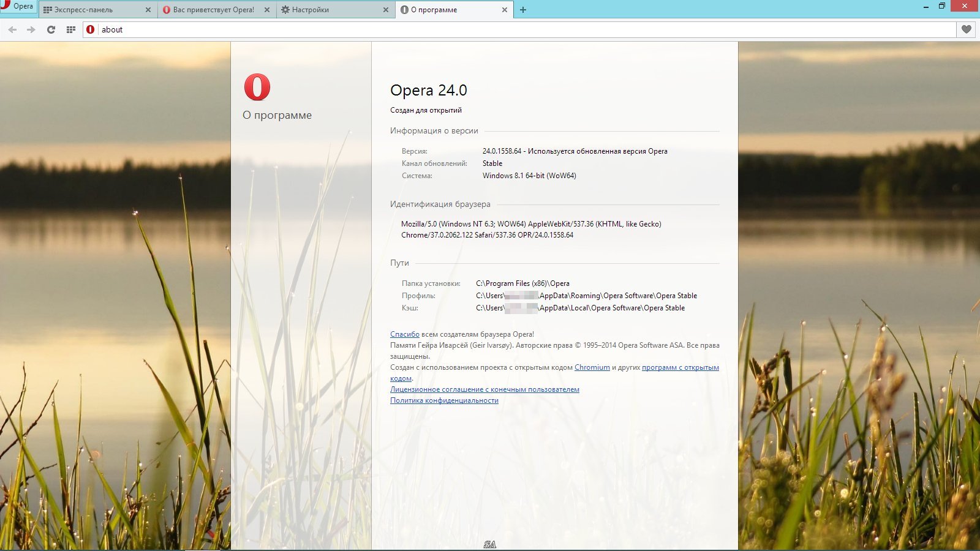Click the О программе sidebar title
Image resolution: width=980 pixels, height=551 pixels.
277,115
